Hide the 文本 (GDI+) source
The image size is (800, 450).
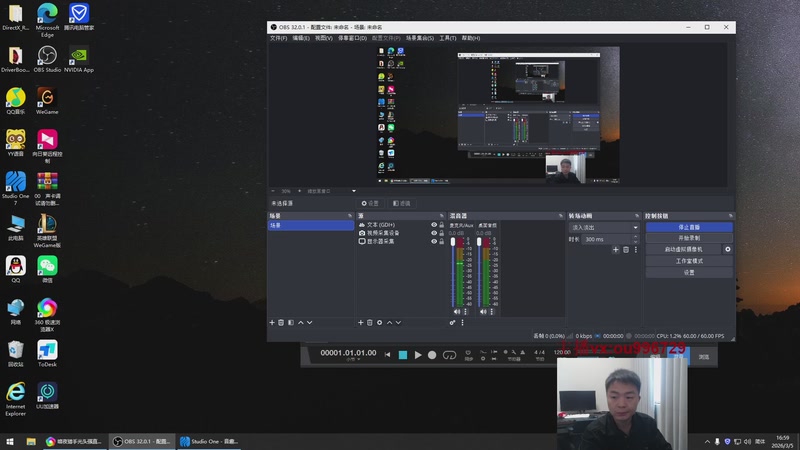tap(434, 224)
